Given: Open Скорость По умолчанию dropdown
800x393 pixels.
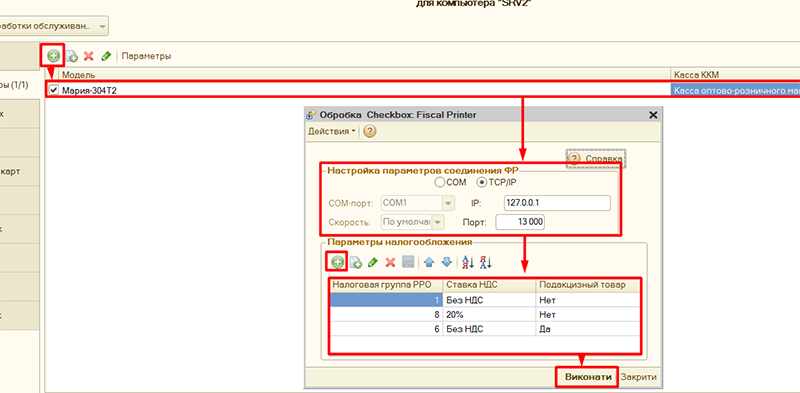Looking at the screenshot, I should (438, 222).
